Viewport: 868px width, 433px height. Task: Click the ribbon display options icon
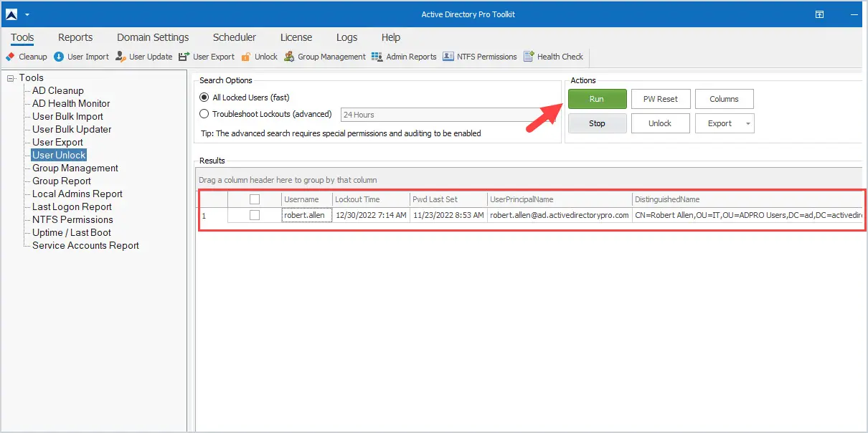[x=819, y=14]
